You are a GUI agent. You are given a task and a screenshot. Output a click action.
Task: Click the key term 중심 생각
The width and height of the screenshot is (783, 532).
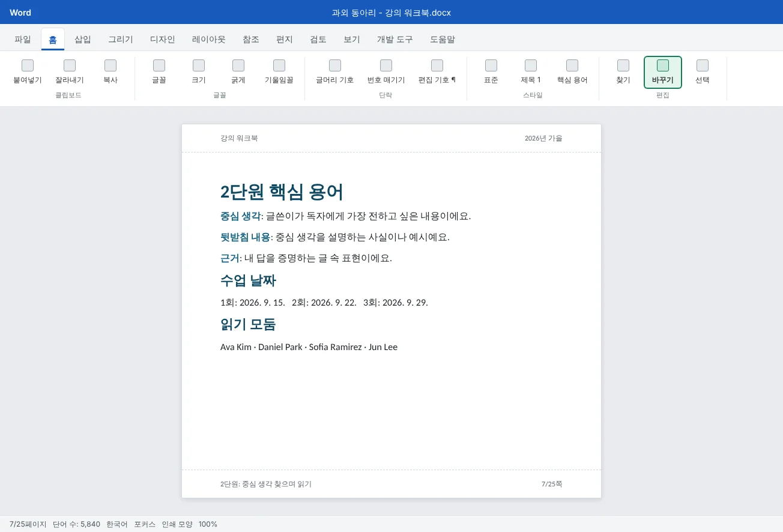pos(240,216)
